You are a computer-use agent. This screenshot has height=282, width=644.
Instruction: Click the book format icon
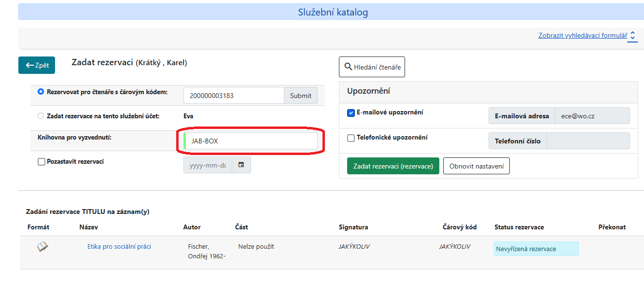[43, 247]
